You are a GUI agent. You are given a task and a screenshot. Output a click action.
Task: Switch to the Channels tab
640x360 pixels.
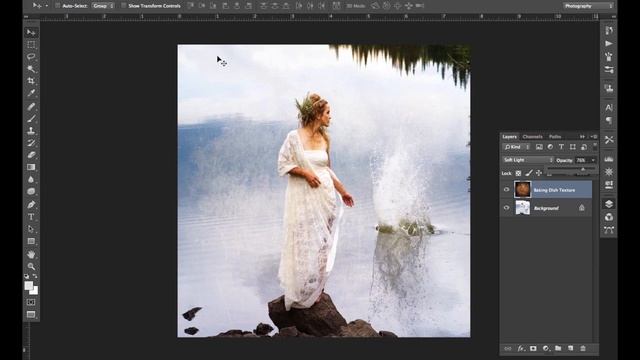click(x=532, y=137)
